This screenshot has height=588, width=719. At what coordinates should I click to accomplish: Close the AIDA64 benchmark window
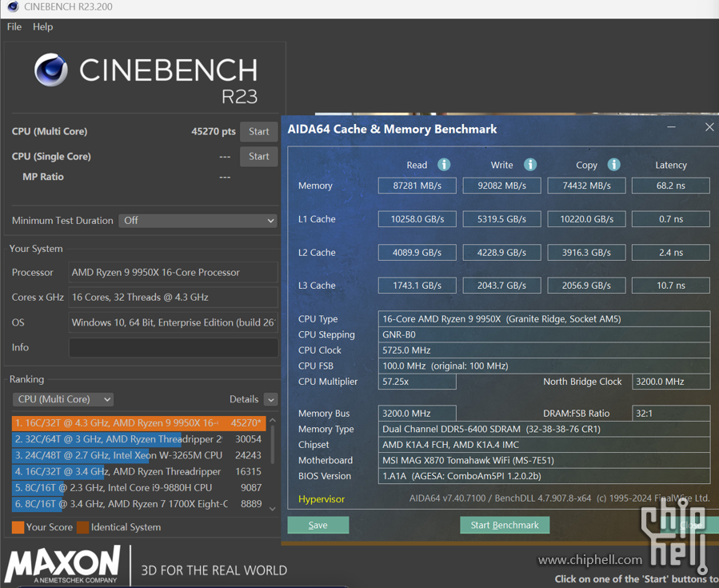pos(709,127)
